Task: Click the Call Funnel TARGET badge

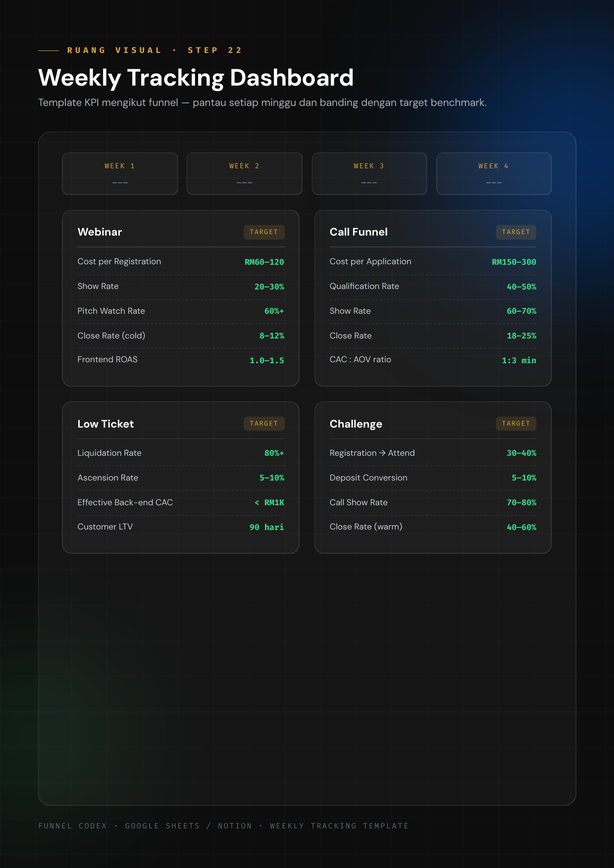Action: [x=516, y=232]
